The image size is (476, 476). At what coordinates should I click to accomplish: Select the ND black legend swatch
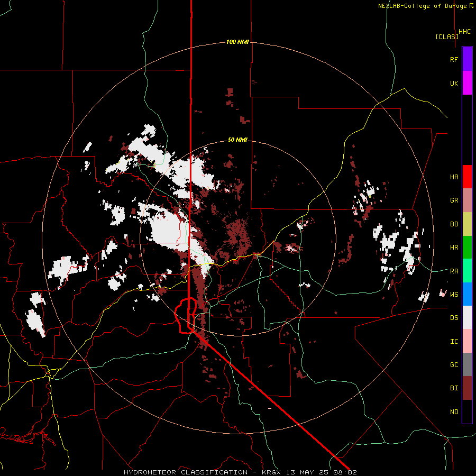pos(467,411)
